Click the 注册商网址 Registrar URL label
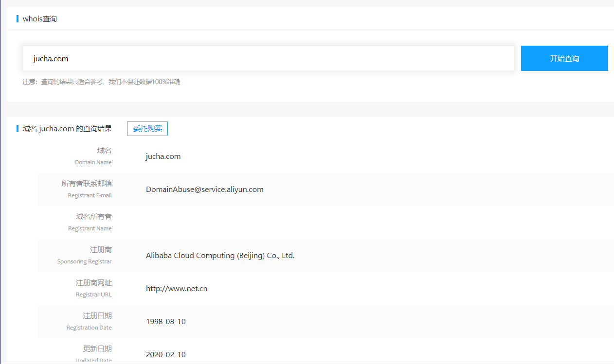 [x=94, y=288]
